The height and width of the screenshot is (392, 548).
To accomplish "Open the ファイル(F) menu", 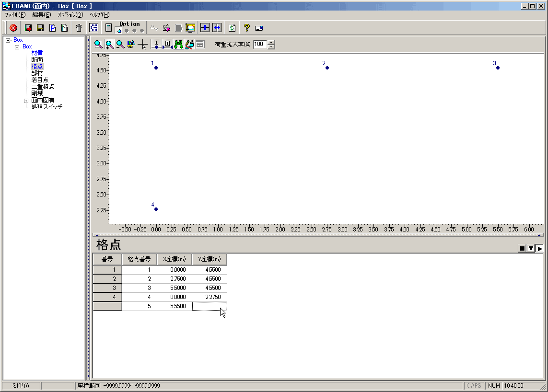I will click(15, 15).
